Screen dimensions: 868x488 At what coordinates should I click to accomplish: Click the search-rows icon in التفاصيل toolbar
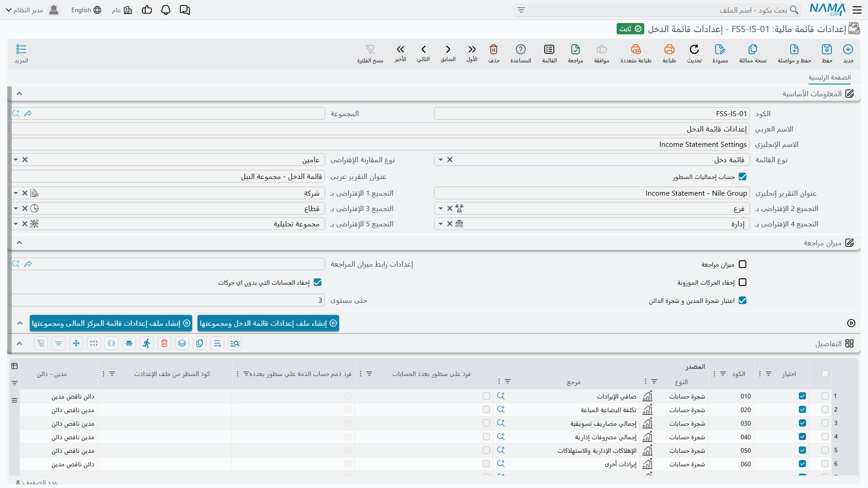[x=235, y=343]
